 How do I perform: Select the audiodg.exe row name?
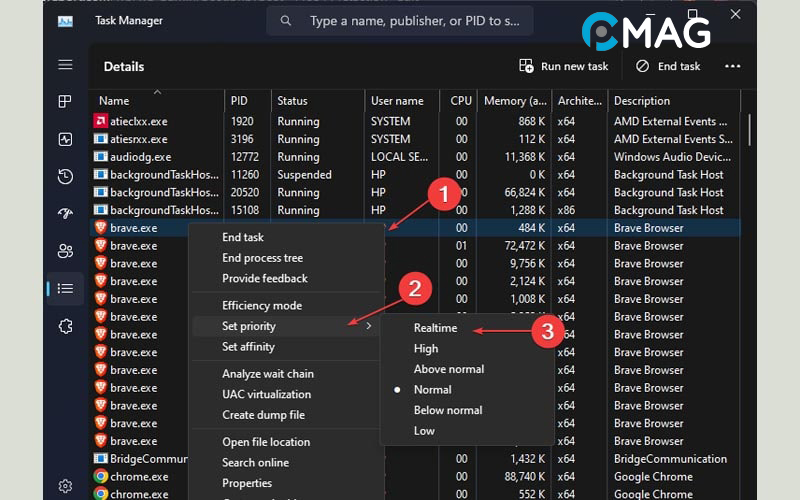140,157
